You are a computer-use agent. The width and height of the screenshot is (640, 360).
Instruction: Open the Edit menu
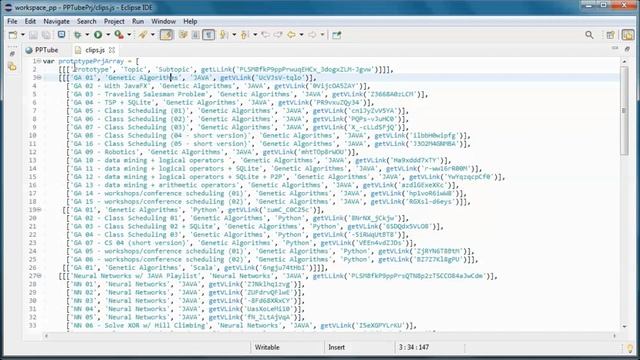(x=30, y=21)
